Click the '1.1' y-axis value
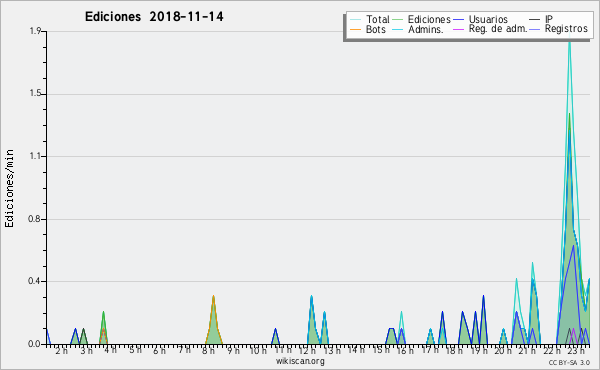 pos(35,156)
